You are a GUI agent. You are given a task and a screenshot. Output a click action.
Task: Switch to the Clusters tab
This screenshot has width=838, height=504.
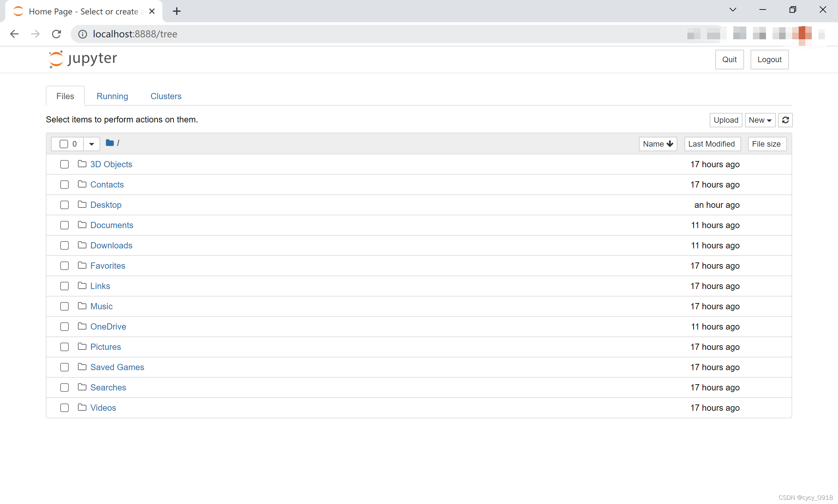click(166, 96)
